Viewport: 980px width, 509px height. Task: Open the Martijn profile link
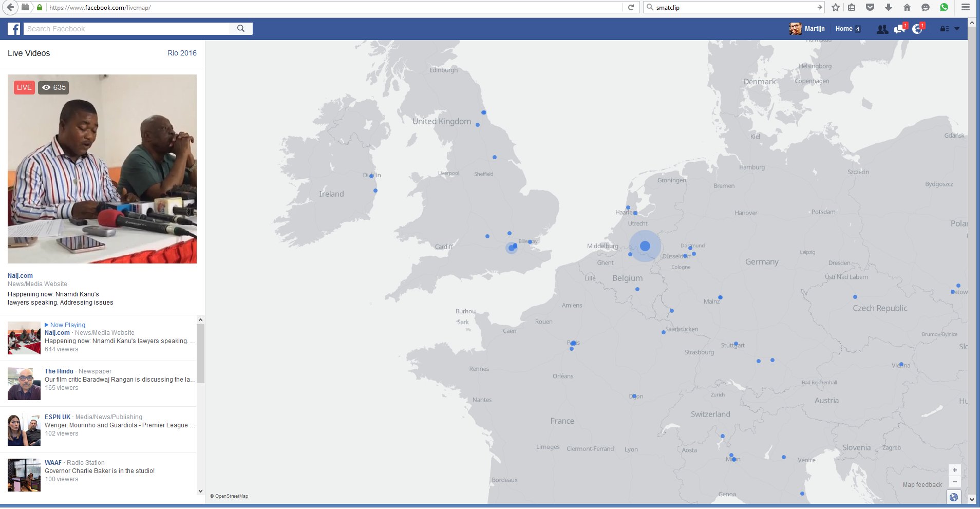[815, 29]
